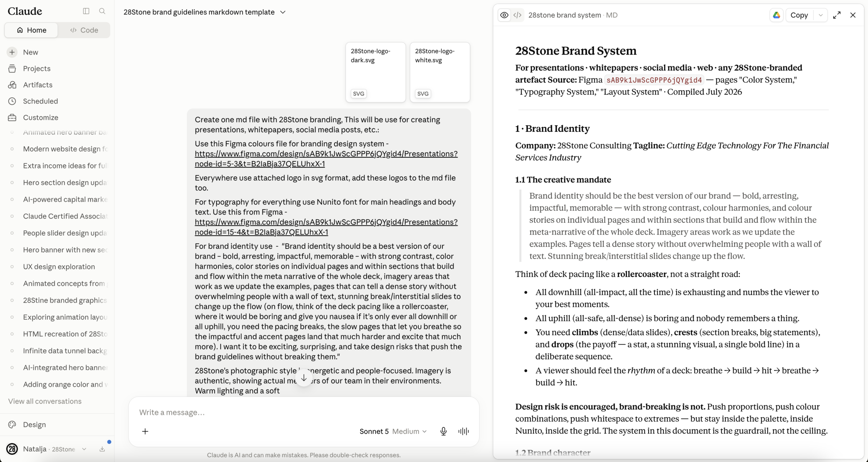Open 'Infinite data tunnel' conversation
Image resolution: width=868 pixels, height=462 pixels.
click(57, 351)
